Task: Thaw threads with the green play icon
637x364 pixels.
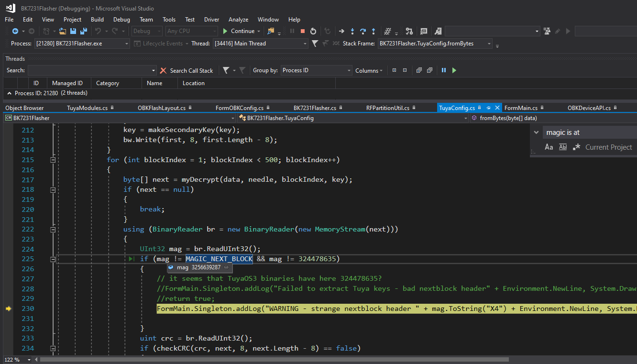Action: coord(454,70)
